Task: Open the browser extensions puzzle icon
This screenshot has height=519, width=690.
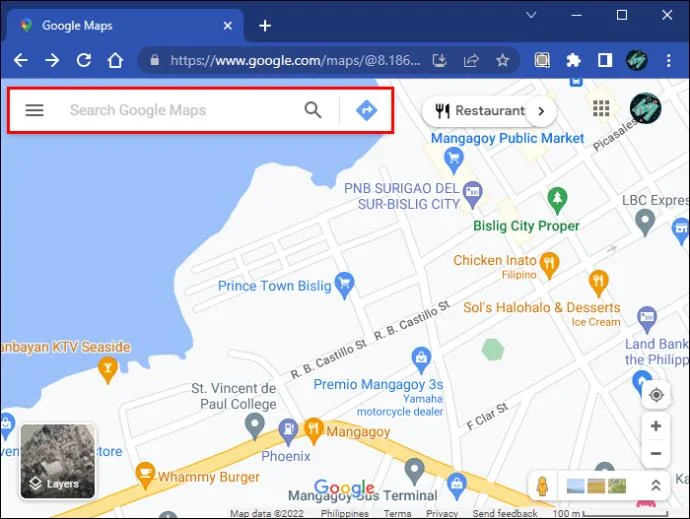Action: tap(573, 60)
